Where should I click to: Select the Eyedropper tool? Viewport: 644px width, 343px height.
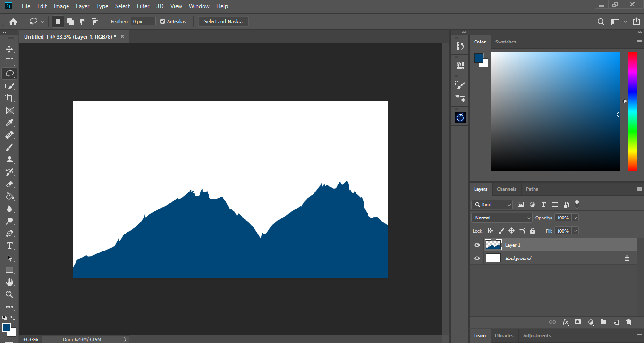[9, 123]
